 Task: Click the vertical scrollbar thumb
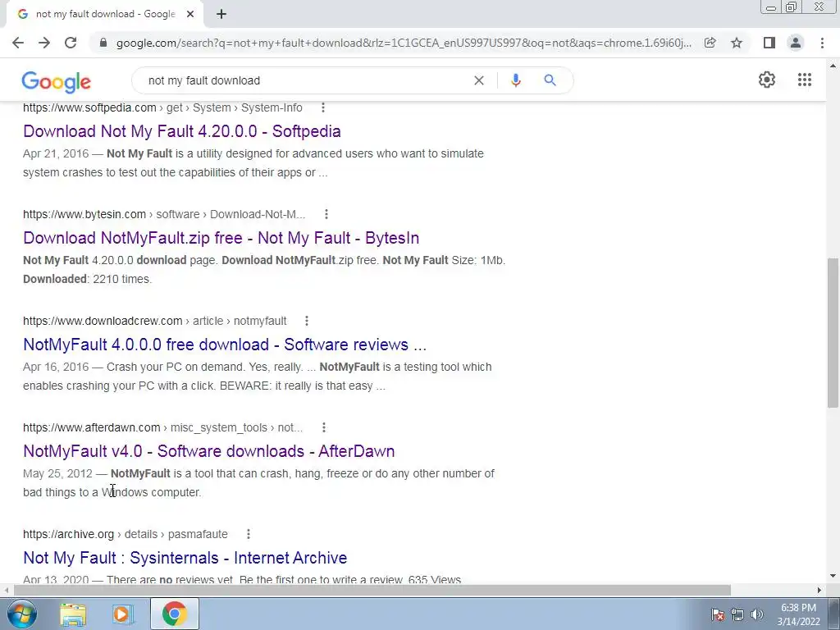(x=833, y=332)
